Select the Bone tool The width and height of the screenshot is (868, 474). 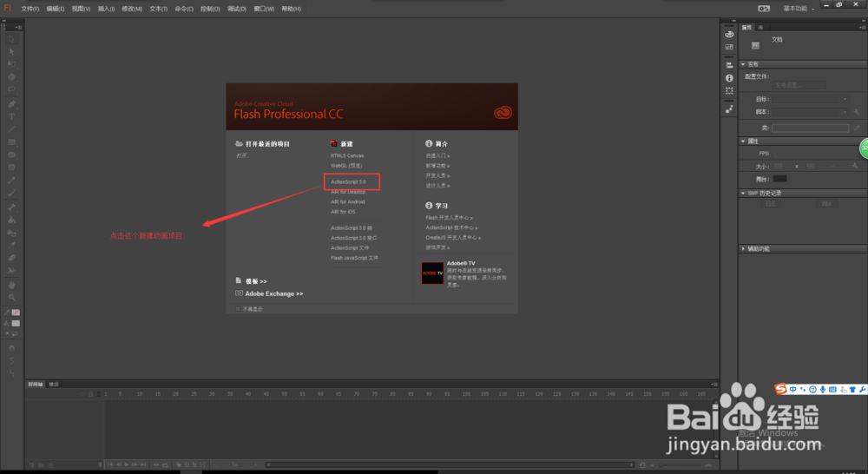click(x=11, y=207)
